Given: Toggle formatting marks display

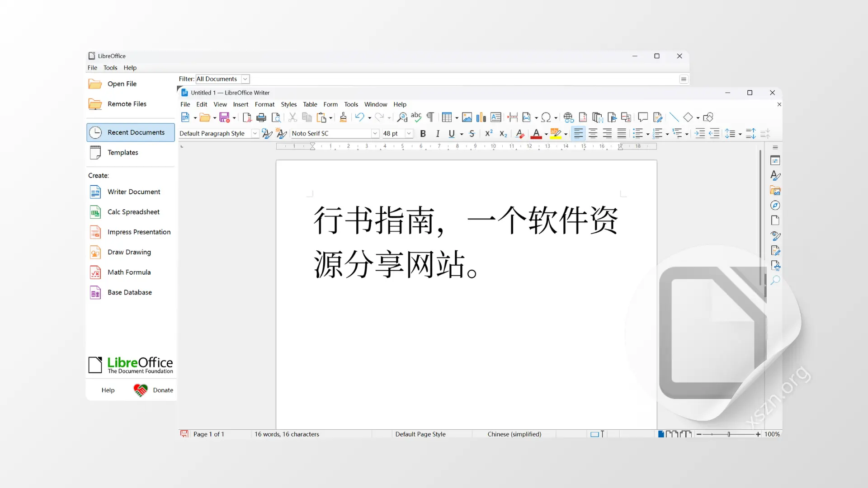Looking at the screenshot, I should pos(430,117).
